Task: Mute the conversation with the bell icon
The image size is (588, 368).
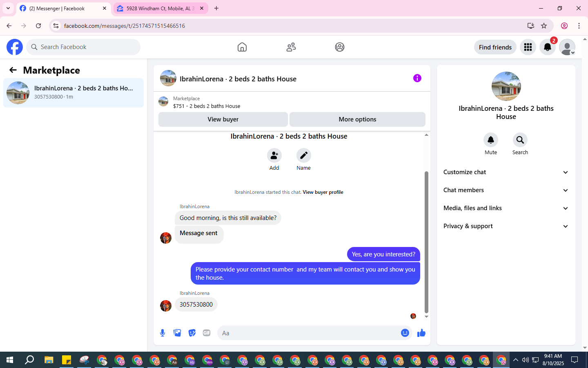Action: (x=491, y=140)
